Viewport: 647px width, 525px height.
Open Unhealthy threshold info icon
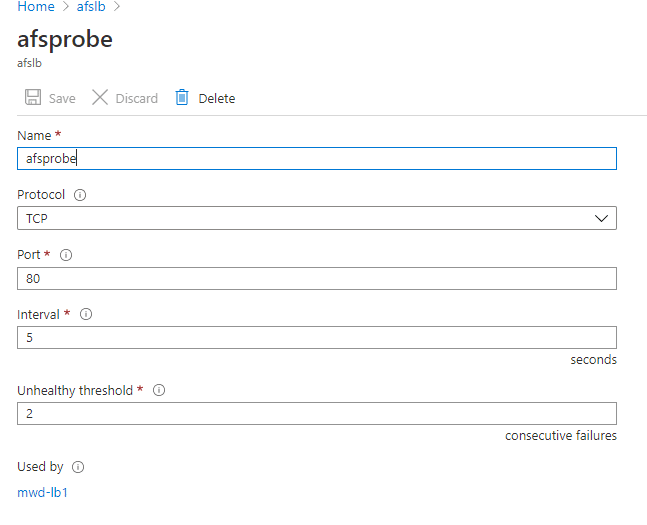pos(159,390)
